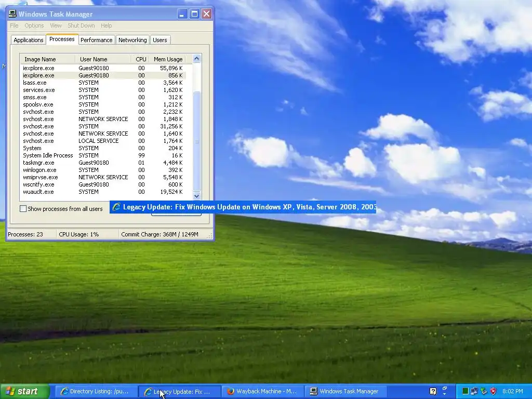Open the Help menu in Task Manager
The width and height of the screenshot is (532, 399).
click(106, 25)
